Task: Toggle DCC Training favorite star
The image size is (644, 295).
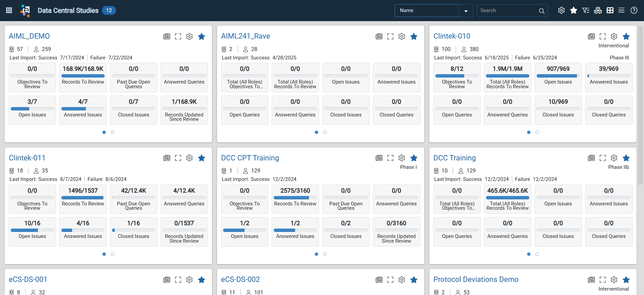Action: (626, 158)
